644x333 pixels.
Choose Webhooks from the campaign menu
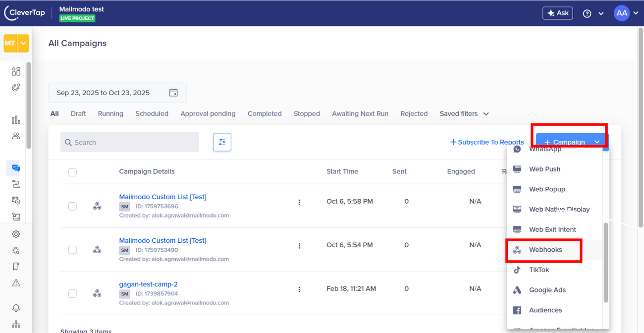[x=545, y=250]
